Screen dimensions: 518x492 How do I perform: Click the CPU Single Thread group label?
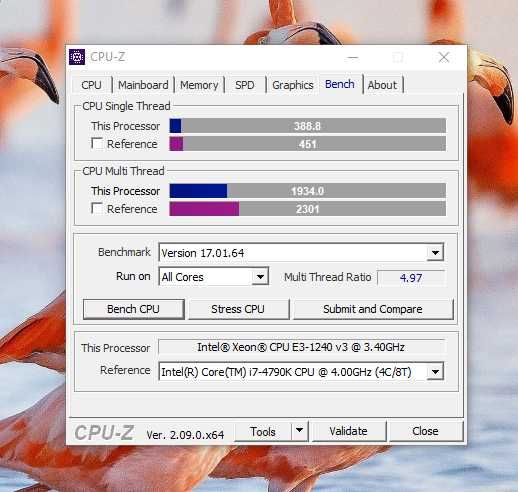coord(126,106)
